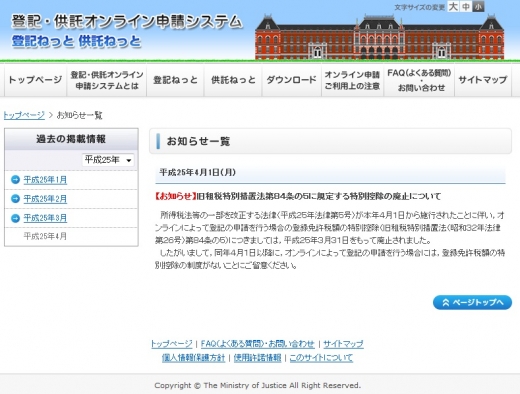
Task: Click arrow icon beside 平成25年2月
Action: point(15,199)
